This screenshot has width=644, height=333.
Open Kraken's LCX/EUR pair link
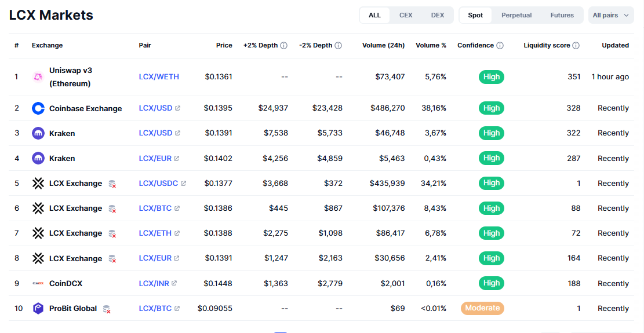[155, 158]
